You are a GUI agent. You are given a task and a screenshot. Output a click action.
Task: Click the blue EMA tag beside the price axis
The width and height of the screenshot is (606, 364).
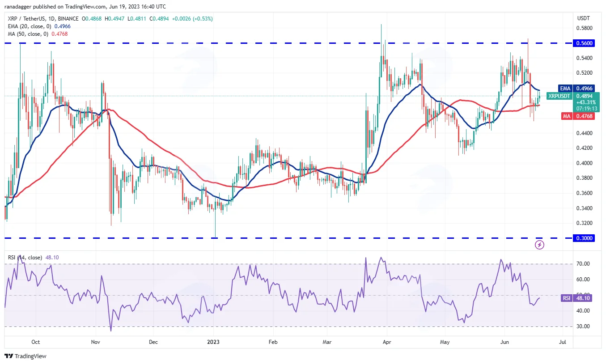pos(565,89)
